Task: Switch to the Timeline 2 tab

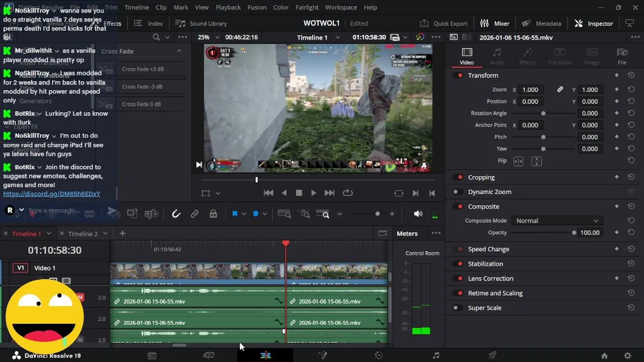Action: [83, 234]
